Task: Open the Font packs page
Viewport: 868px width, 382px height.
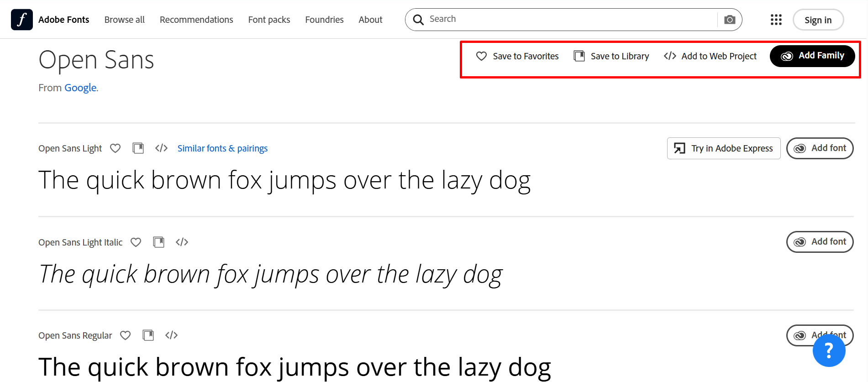Action: (x=269, y=20)
